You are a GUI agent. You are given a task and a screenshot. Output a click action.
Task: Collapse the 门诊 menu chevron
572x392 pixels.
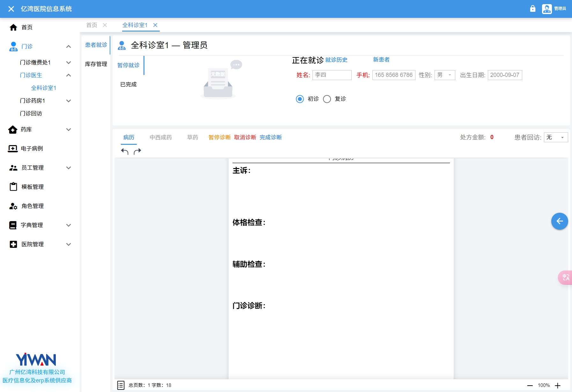[x=69, y=47]
